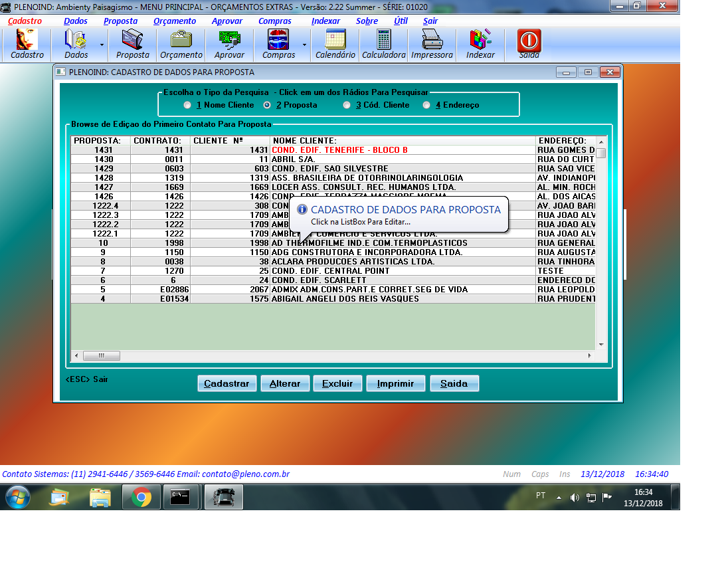Expand the Dados toolbar dropdown arrow
The height and width of the screenshot is (574, 728).
pos(102,45)
